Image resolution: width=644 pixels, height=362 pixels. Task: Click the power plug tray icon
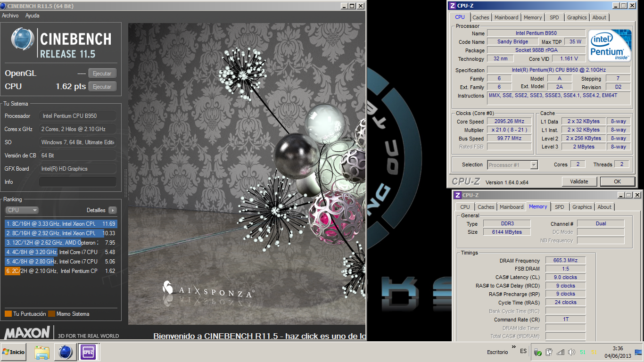pos(549,352)
